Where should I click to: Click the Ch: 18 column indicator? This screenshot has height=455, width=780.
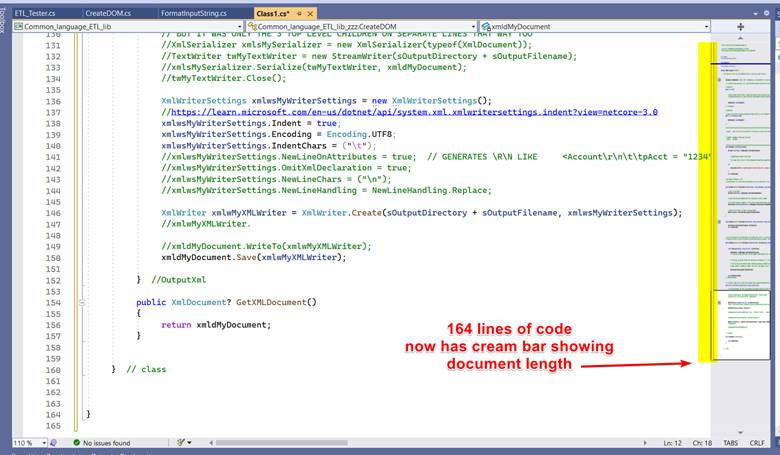pos(702,443)
